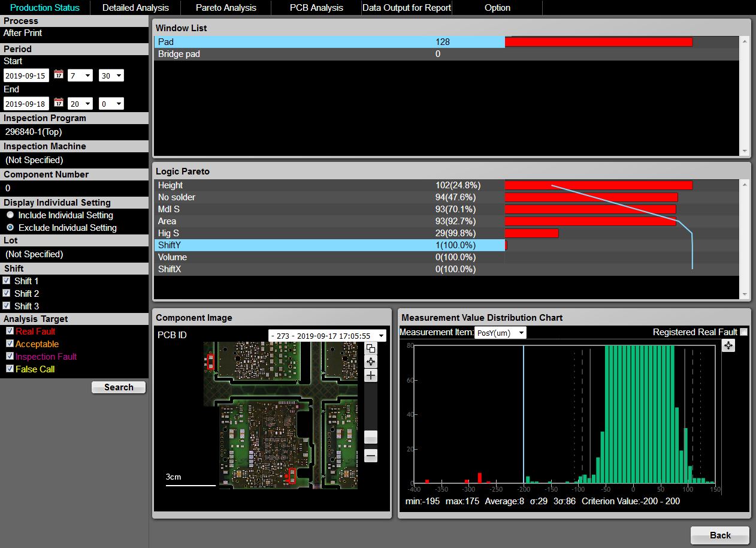
Task: Click the component image zoom slider handle
Action: point(371,437)
